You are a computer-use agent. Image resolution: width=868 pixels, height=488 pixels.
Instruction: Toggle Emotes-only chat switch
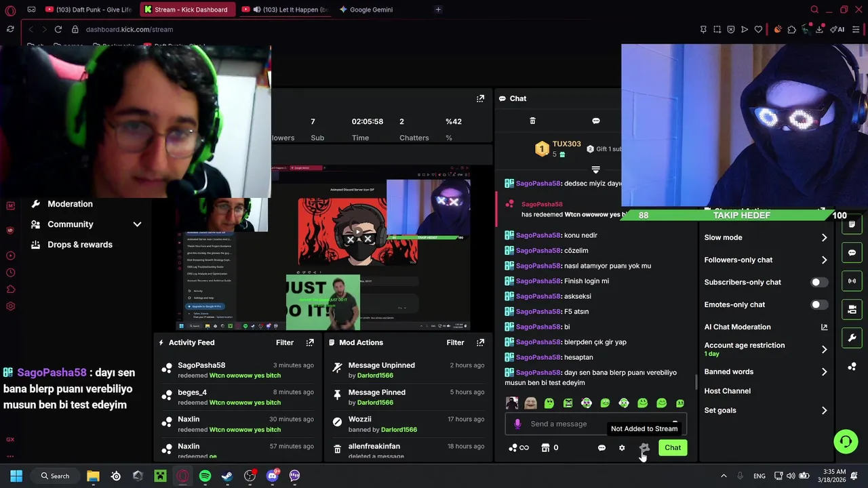pyautogui.click(x=819, y=304)
